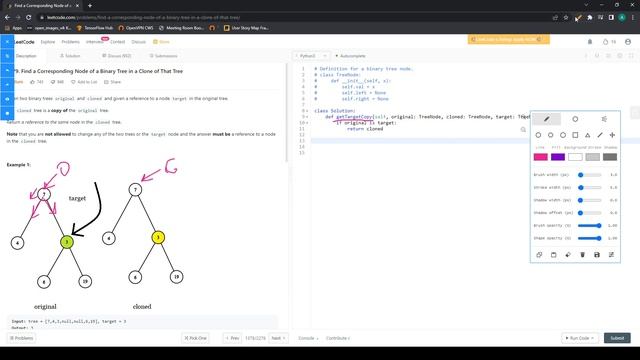The height and width of the screenshot is (360, 640).
Task: Click the last icon in drawing panel bottom row
Action: tap(611, 255)
